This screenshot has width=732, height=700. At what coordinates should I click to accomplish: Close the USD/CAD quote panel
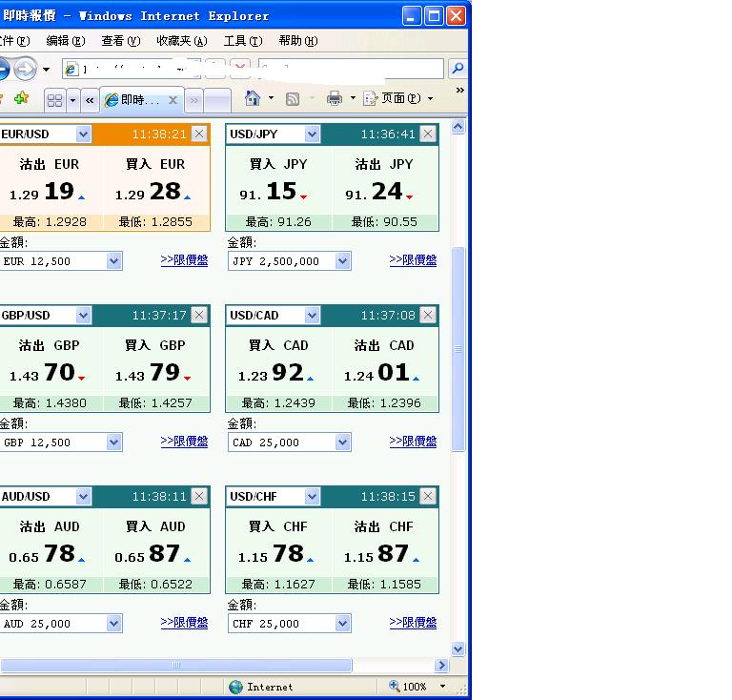coord(428,316)
